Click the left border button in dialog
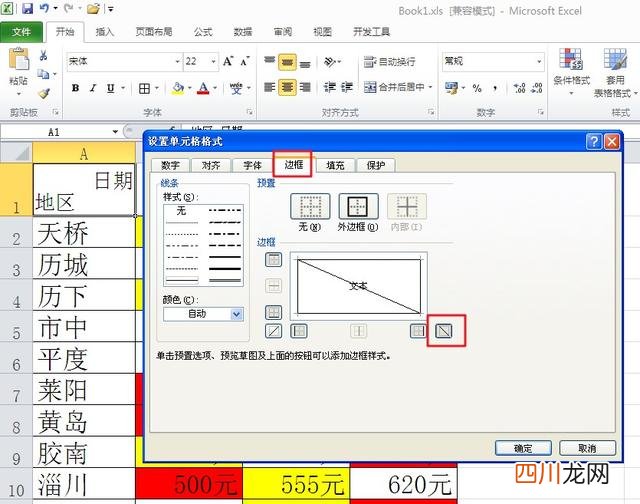Screen dimensions: 640x504 [x=299, y=331]
